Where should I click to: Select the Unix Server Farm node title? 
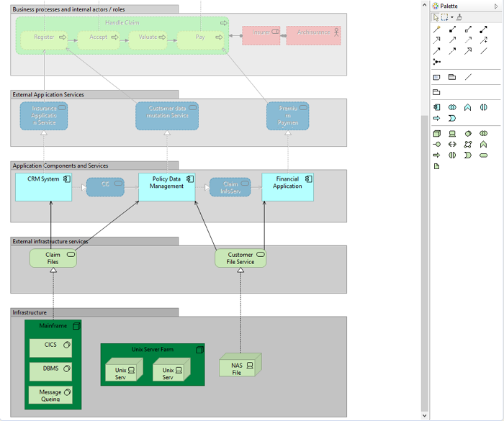tap(153, 349)
